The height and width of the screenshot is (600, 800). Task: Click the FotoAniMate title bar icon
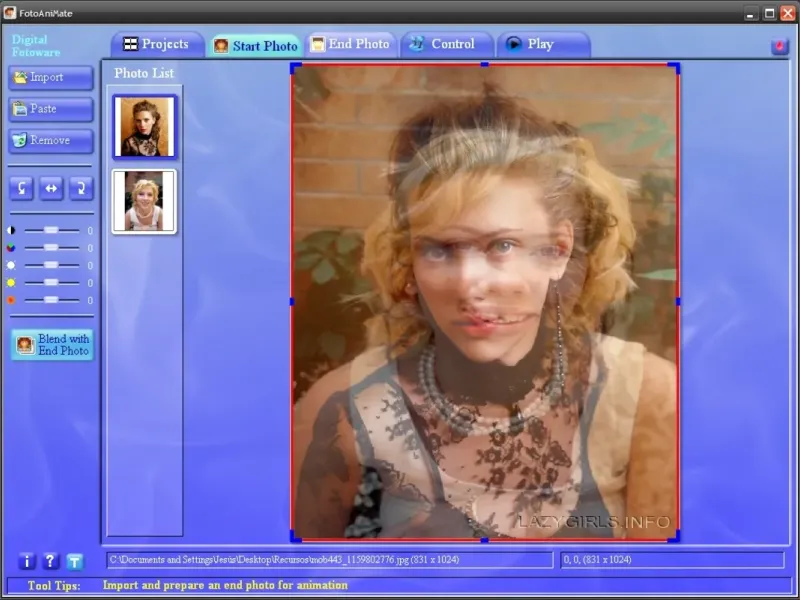coord(10,12)
